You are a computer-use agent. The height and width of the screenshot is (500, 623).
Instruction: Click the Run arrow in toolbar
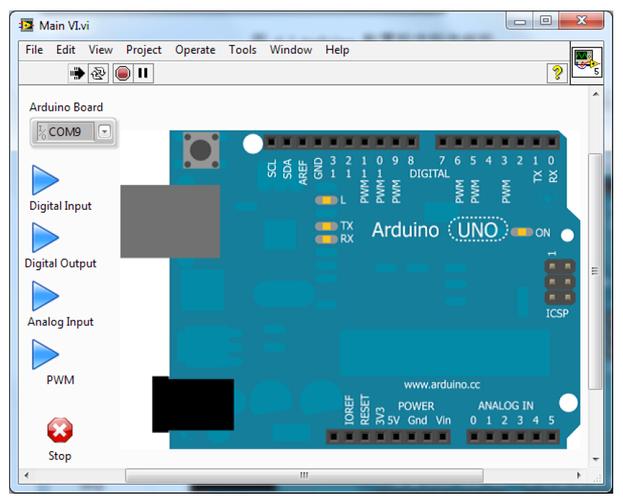pos(77,74)
